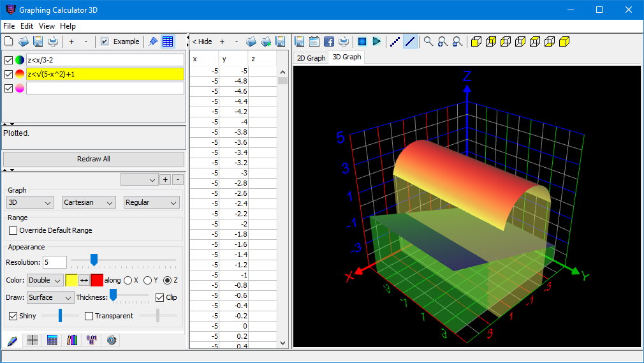The width and height of the screenshot is (644, 363).
Task: Select the dotted line drawing mode
Action: click(x=395, y=41)
